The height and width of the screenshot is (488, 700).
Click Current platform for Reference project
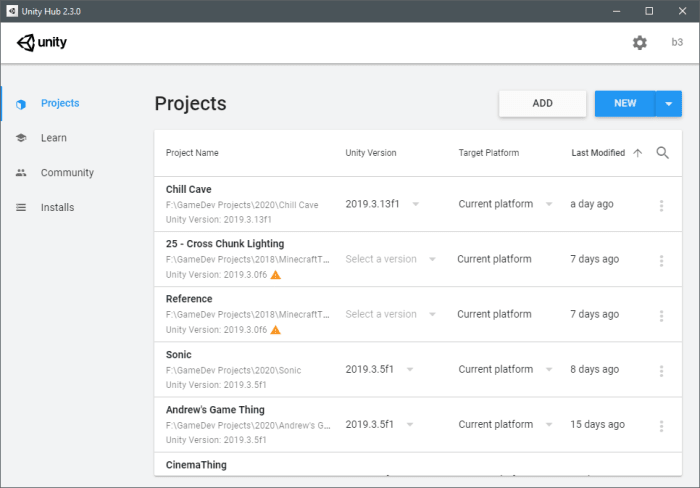[x=494, y=314]
